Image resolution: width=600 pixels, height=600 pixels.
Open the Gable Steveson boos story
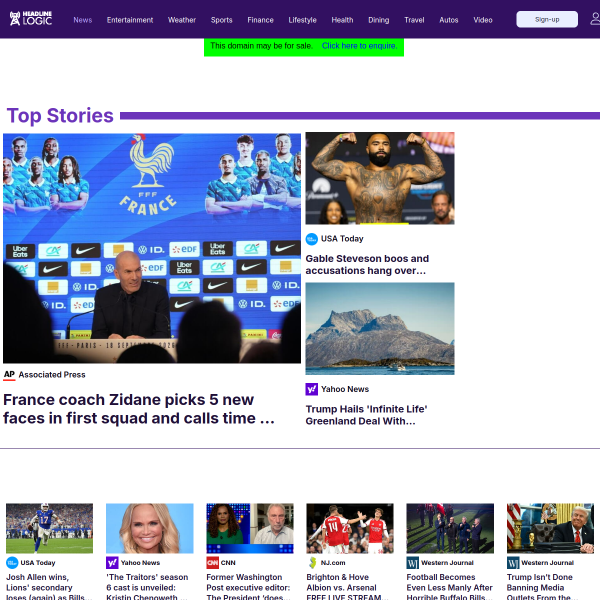pyautogui.click(x=367, y=264)
